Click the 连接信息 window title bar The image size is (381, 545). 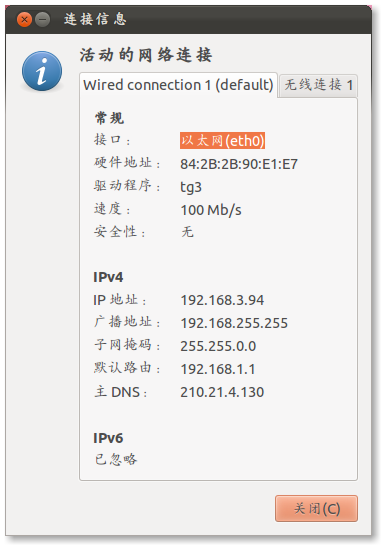(x=188, y=19)
